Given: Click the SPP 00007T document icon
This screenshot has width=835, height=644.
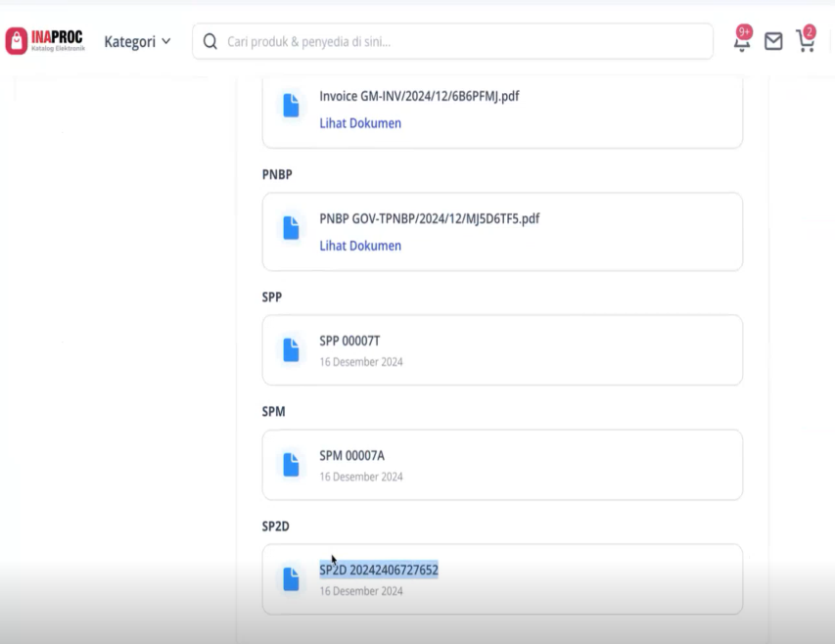Looking at the screenshot, I should (x=291, y=349).
